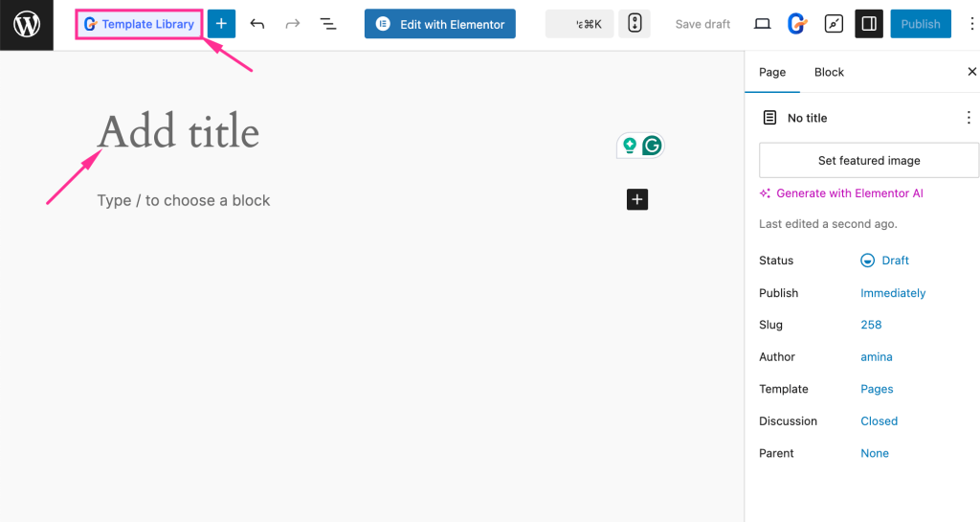The image size is (980, 522).
Task: Save draft of the page
Action: 702,24
